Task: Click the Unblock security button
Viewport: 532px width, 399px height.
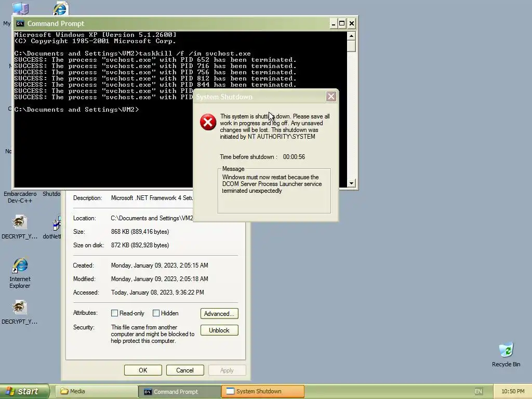Action: [x=219, y=330]
